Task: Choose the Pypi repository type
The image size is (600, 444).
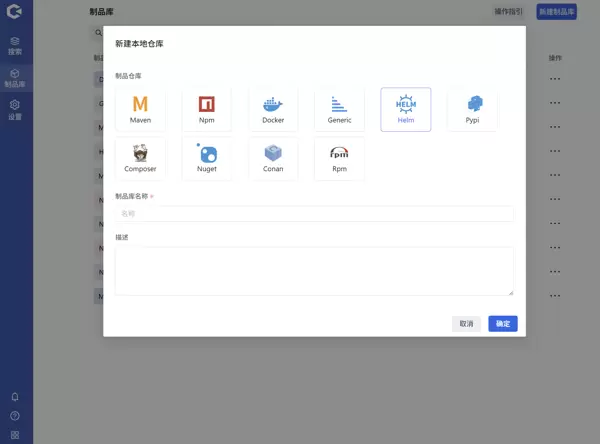Action: [472, 109]
